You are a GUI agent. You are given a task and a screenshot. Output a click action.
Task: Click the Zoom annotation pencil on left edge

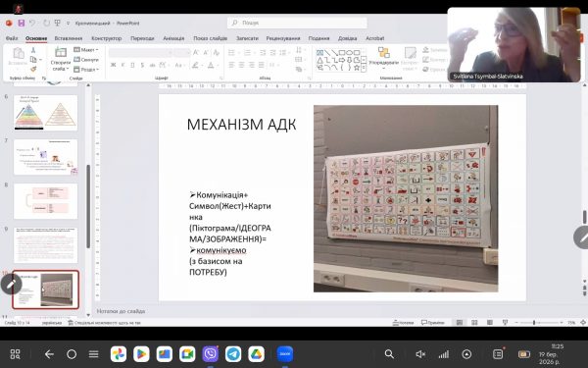click(x=11, y=285)
